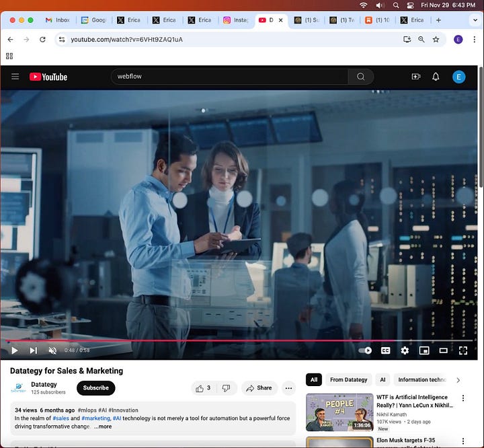Open video settings gear
484x448 pixels.
(x=405, y=350)
